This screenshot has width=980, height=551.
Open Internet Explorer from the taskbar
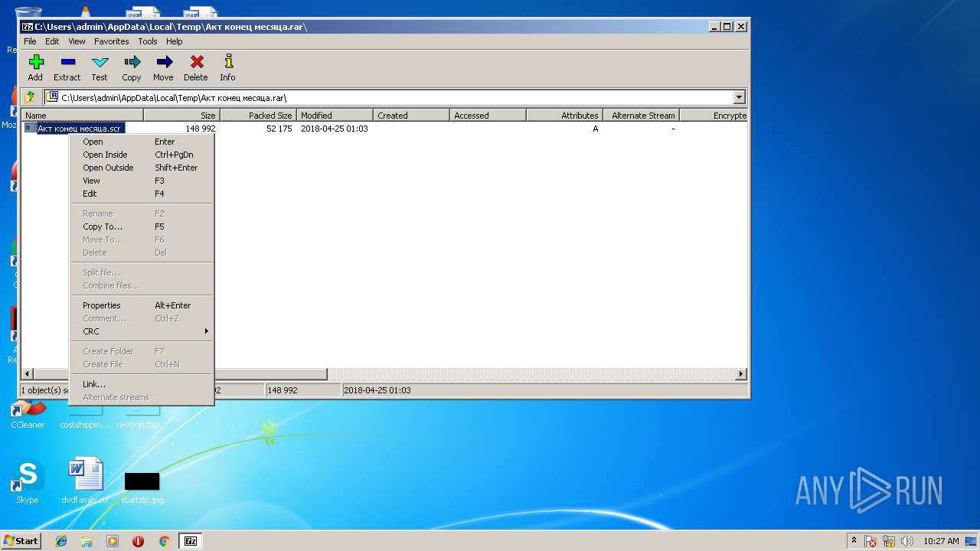coord(61,541)
